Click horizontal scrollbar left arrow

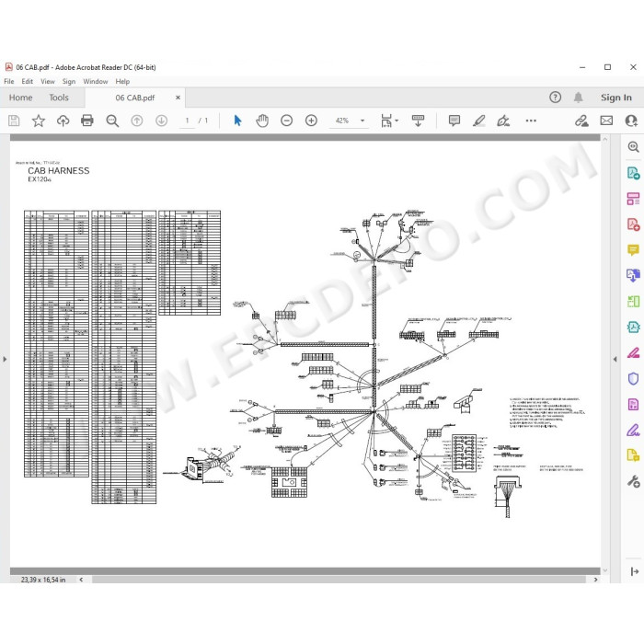(81, 580)
